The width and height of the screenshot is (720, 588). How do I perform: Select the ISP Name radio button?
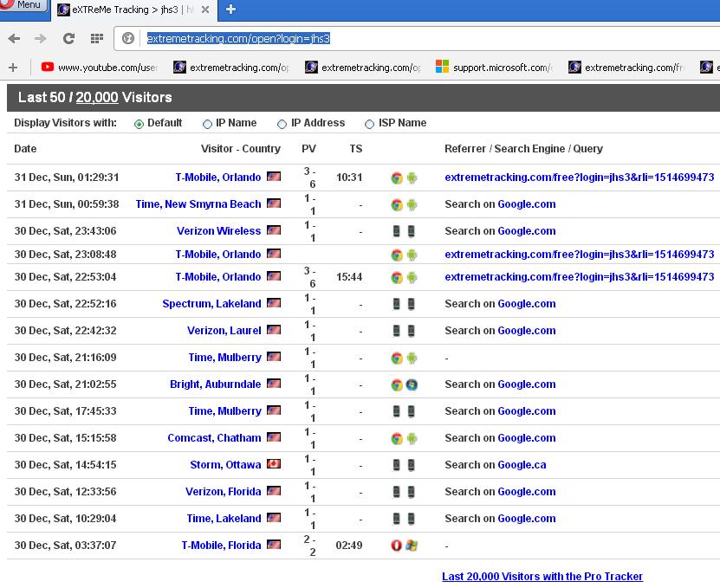click(x=369, y=124)
